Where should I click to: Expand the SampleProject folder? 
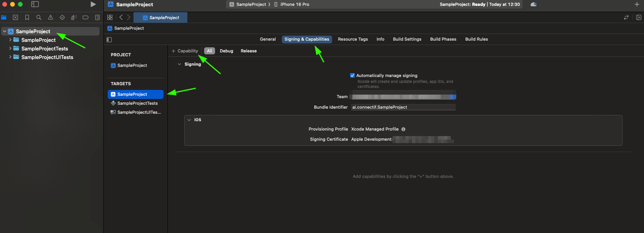[x=10, y=40]
